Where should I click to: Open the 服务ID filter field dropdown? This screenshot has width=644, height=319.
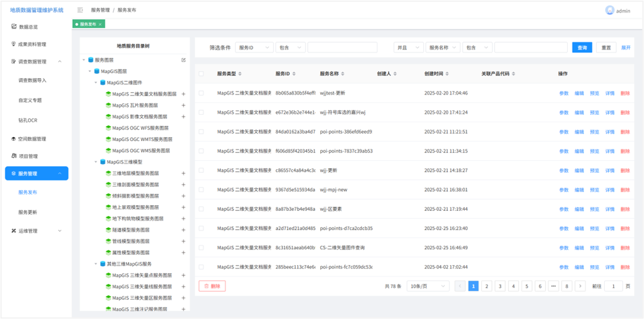[x=254, y=48]
